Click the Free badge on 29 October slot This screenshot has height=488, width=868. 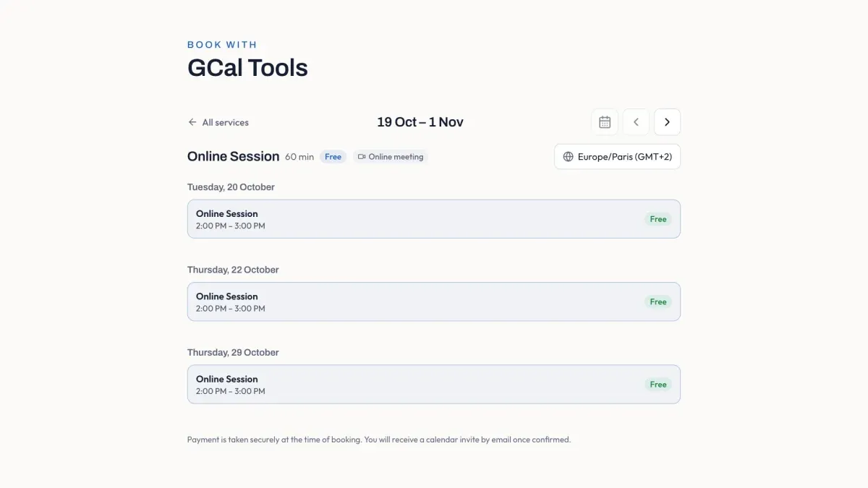click(x=658, y=385)
